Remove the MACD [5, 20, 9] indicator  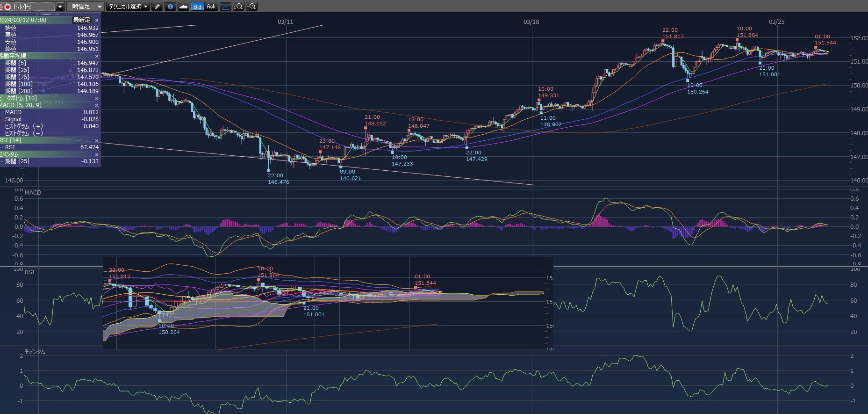[x=97, y=105]
